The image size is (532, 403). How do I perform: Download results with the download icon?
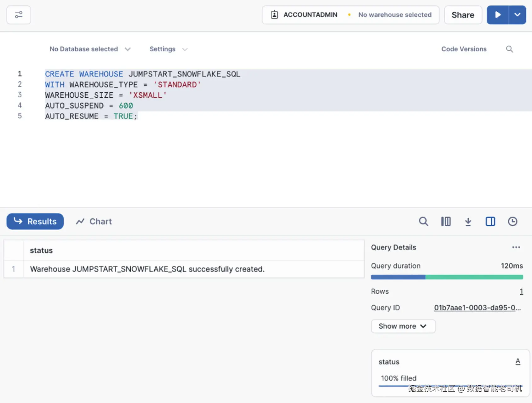pos(468,222)
